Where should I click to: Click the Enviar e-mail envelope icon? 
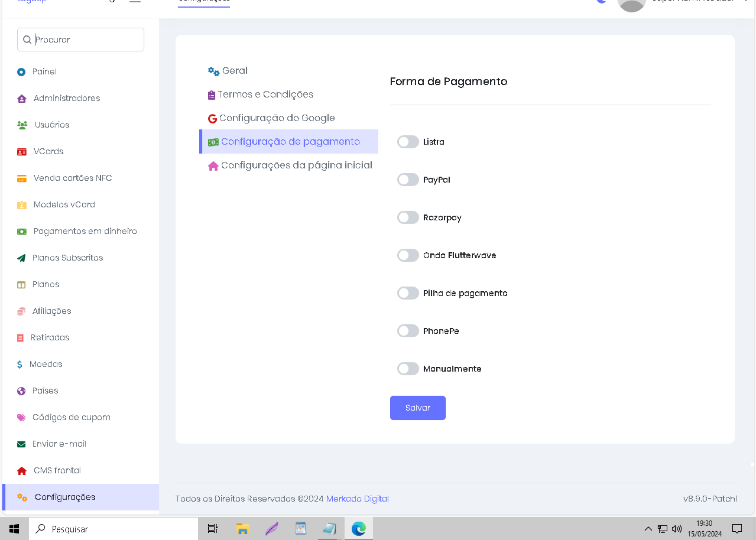(21, 444)
